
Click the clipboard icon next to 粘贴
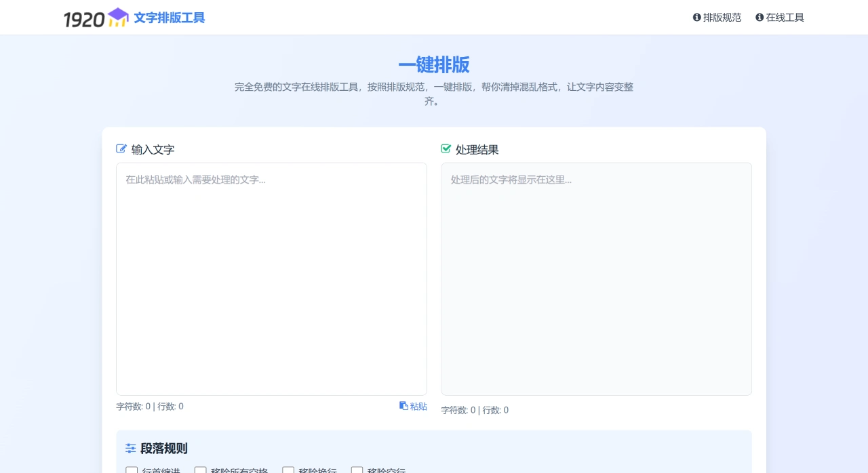[403, 405]
